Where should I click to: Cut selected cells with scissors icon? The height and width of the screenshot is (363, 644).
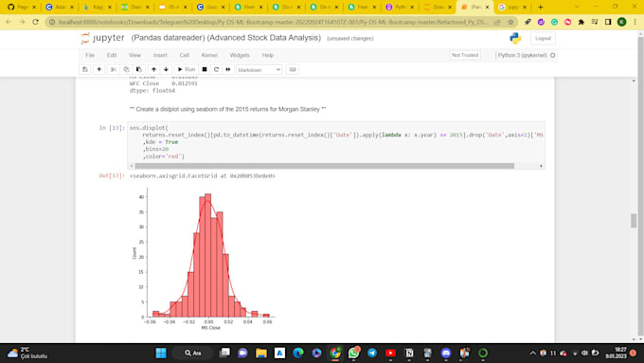(114, 69)
